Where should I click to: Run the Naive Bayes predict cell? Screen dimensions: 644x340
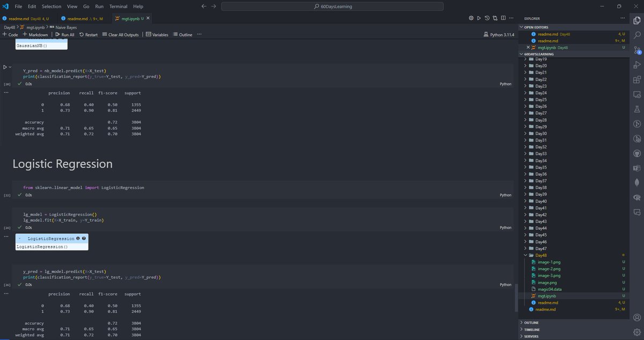tap(5, 67)
